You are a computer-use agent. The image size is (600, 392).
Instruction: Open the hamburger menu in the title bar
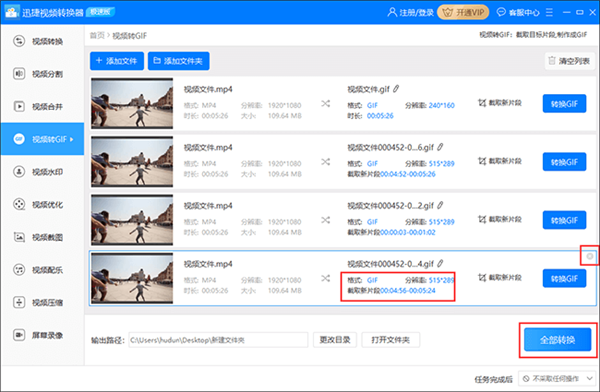(549, 13)
